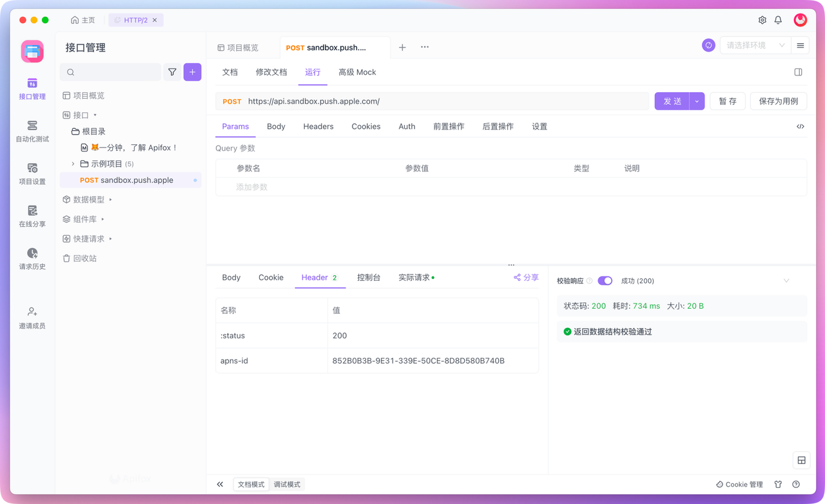Switch response panel layout icon

pos(801,460)
